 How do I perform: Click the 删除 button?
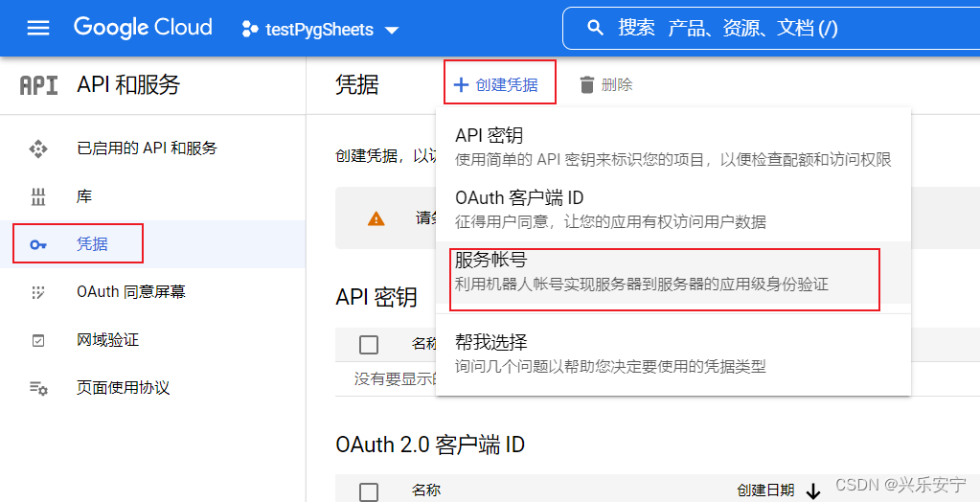[x=605, y=84]
